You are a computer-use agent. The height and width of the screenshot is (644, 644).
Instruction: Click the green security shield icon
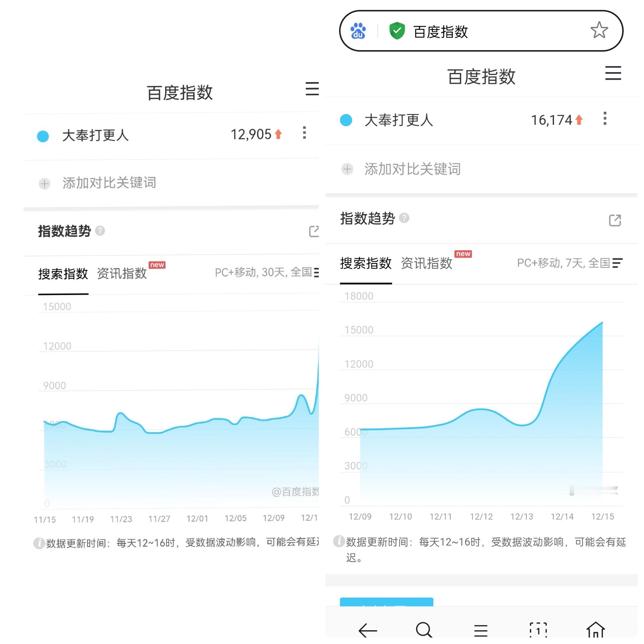pyautogui.click(x=397, y=31)
